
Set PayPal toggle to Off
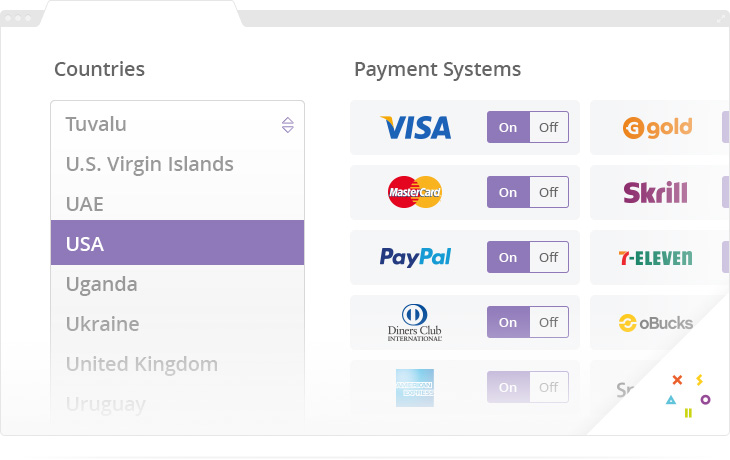point(549,257)
